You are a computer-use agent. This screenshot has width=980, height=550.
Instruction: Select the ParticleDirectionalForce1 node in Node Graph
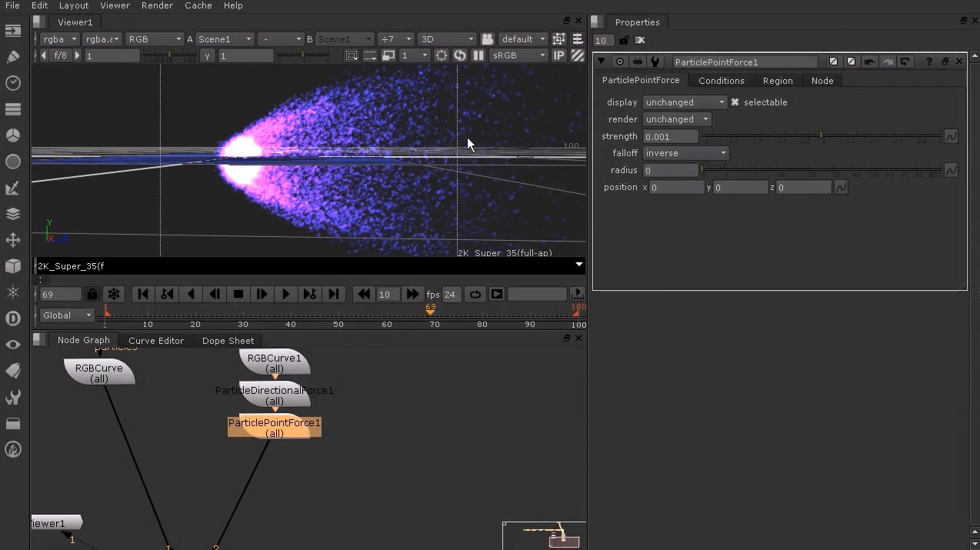pyautogui.click(x=275, y=395)
